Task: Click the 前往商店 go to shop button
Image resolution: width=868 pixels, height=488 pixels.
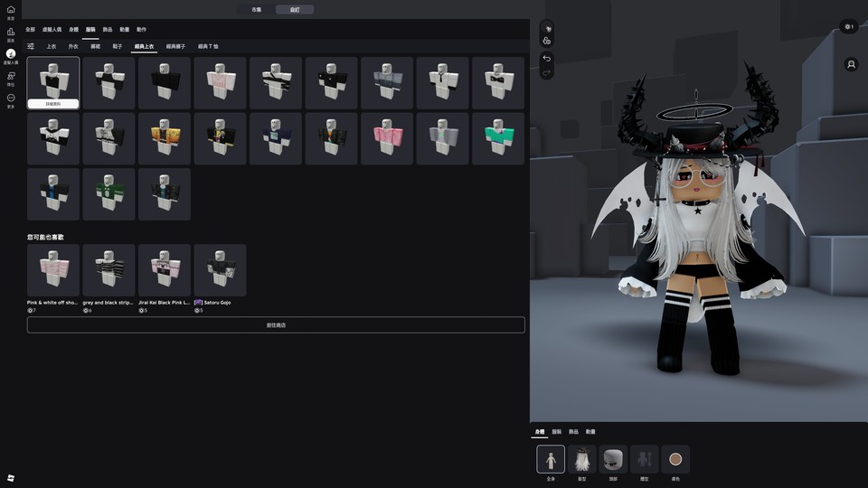Action: pyautogui.click(x=276, y=324)
